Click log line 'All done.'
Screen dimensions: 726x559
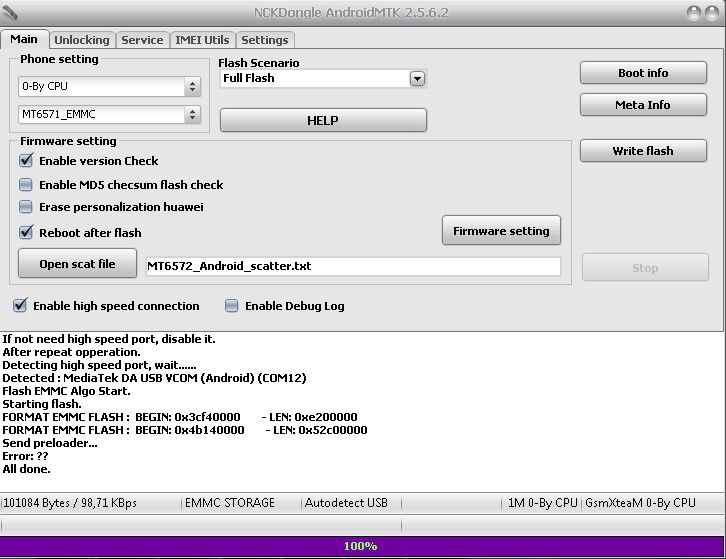(26, 469)
